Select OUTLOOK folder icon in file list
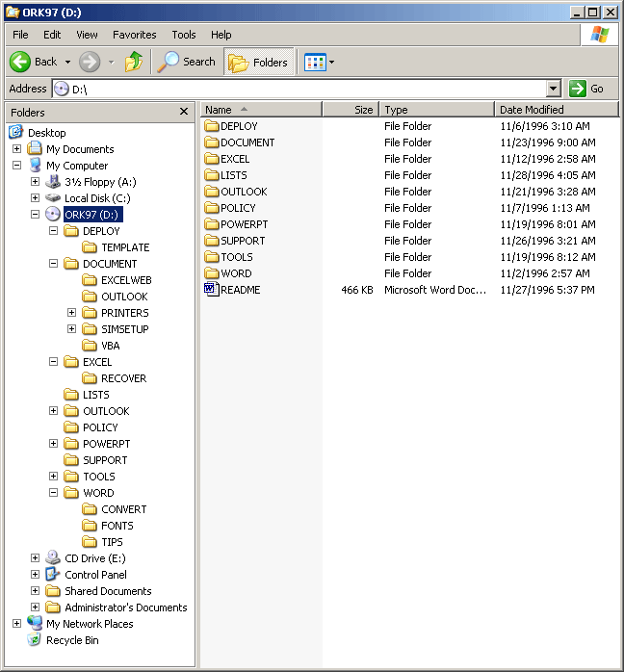 click(212, 192)
